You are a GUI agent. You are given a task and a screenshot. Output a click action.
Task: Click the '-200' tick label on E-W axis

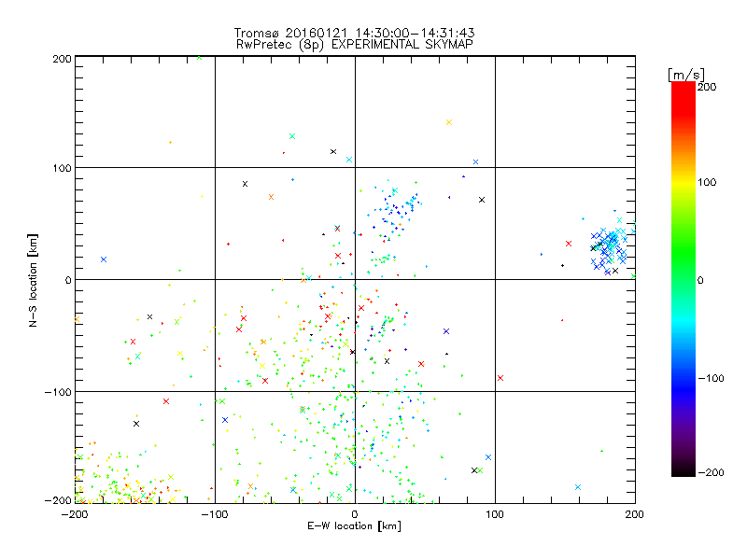(x=75, y=514)
